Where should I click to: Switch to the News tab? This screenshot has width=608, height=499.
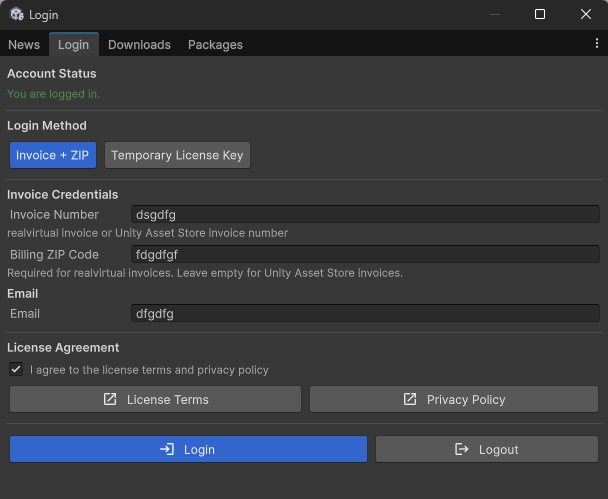[x=24, y=44]
